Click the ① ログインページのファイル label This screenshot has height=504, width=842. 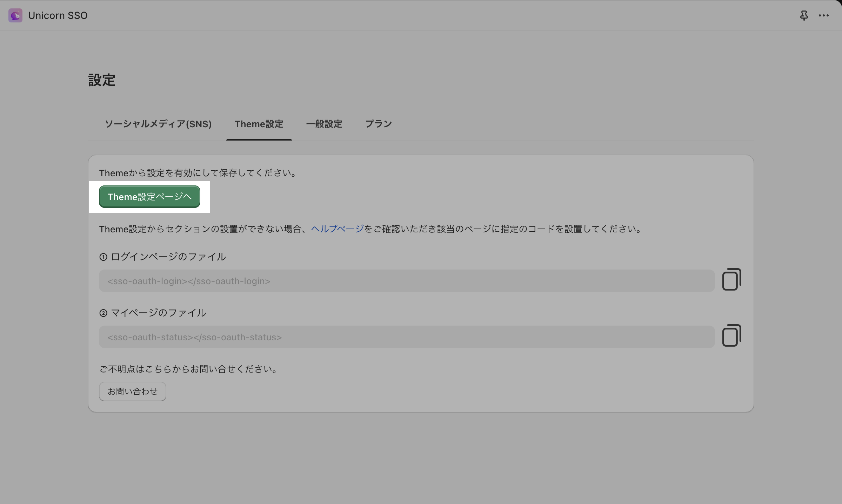point(162,257)
